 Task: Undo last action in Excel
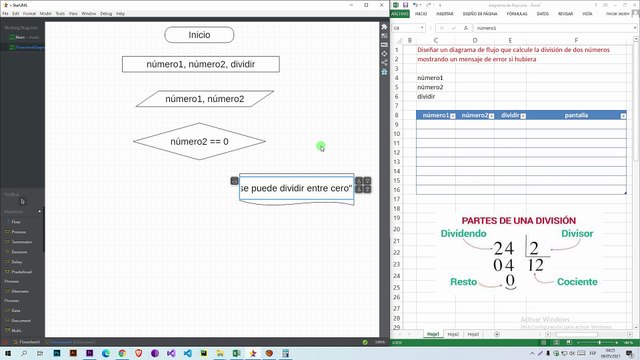tap(415, 5)
